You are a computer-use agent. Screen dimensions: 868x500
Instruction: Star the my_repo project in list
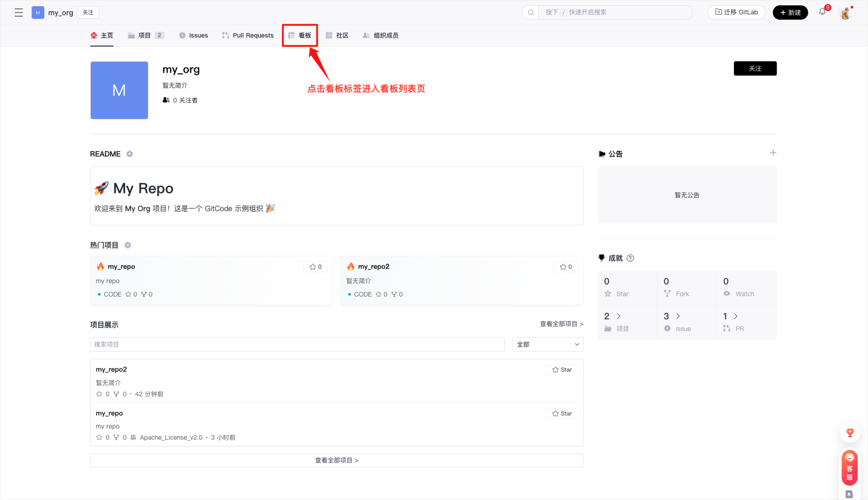click(562, 414)
